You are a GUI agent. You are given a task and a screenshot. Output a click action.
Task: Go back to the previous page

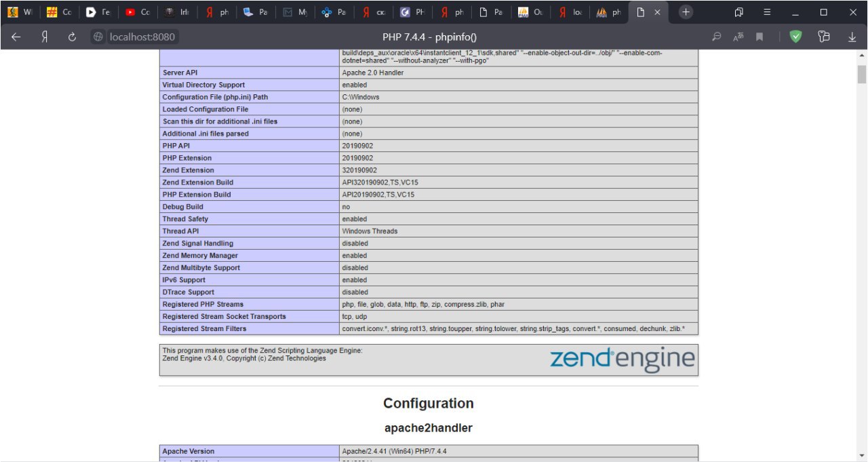click(x=16, y=37)
